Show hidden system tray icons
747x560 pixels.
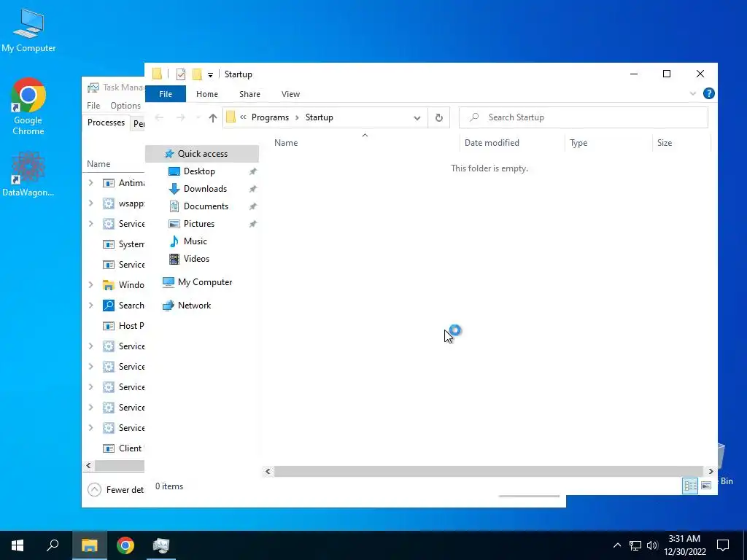tap(617, 545)
